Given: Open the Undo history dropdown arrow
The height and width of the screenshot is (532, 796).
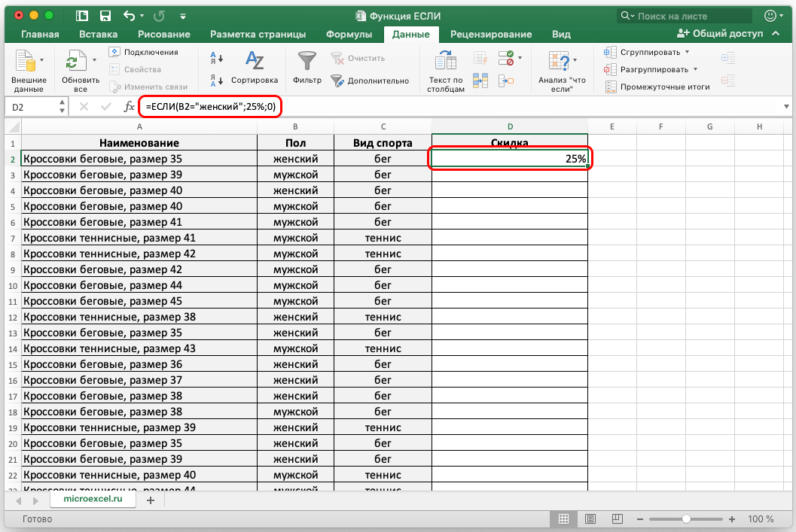Looking at the screenshot, I should [142, 16].
